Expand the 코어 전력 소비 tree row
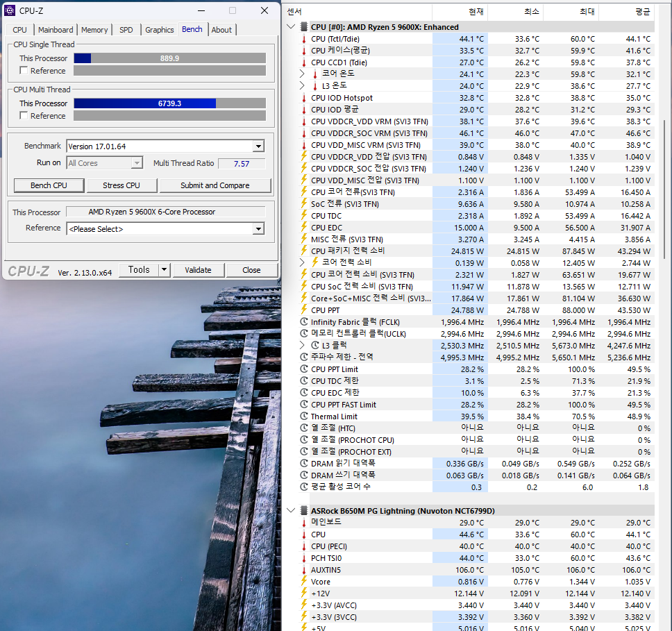 302,262
